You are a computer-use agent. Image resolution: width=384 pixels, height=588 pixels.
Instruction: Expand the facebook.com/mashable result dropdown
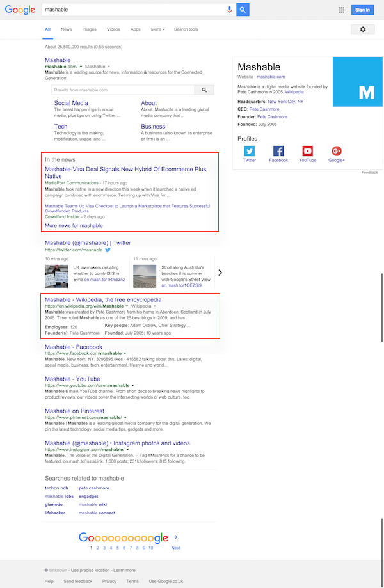tap(125, 353)
